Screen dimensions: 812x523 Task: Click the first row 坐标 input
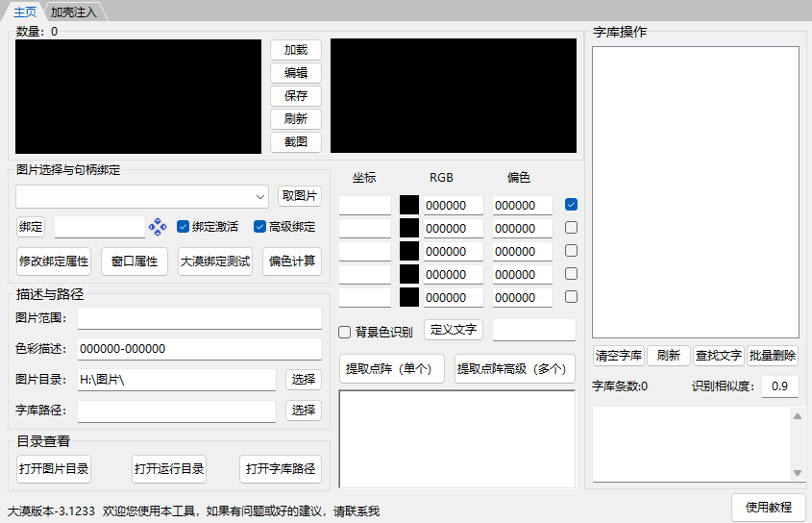pyautogui.click(x=365, y=206)
